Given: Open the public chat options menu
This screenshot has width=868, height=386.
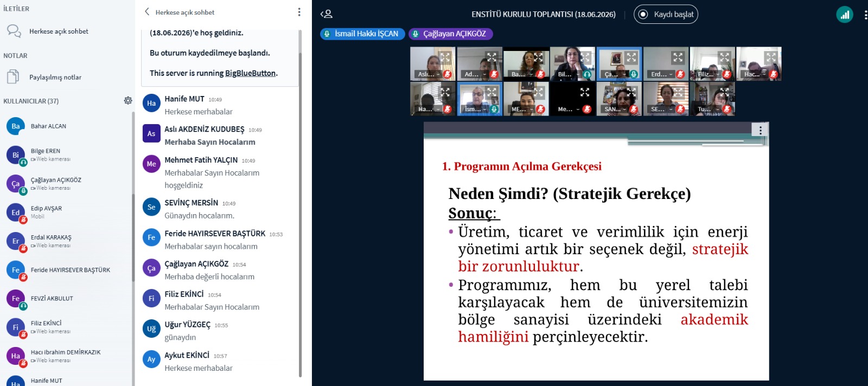Looking at the screenshot, I should coord(299,12).
